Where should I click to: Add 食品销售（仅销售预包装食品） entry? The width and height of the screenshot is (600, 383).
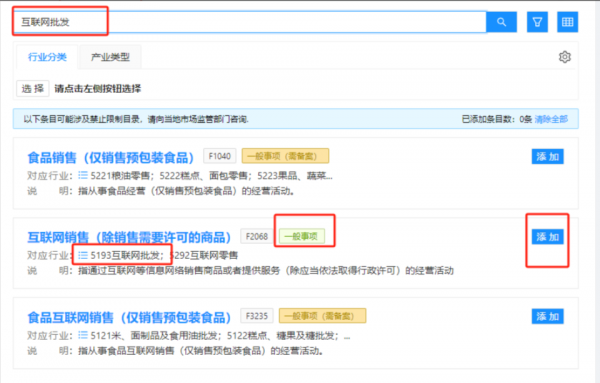[547, 156]
